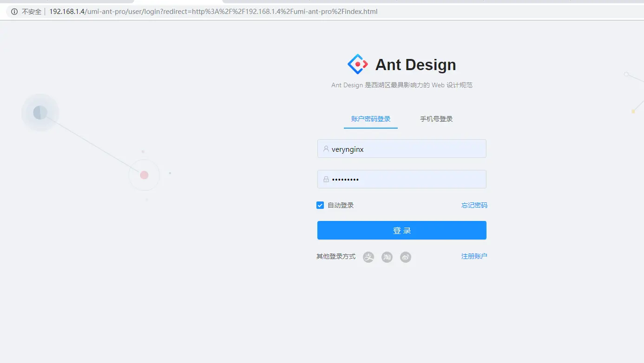Screen dimensions: 644x363
Task: Click the Ant Design title text
Action: [x=415, y=65]
